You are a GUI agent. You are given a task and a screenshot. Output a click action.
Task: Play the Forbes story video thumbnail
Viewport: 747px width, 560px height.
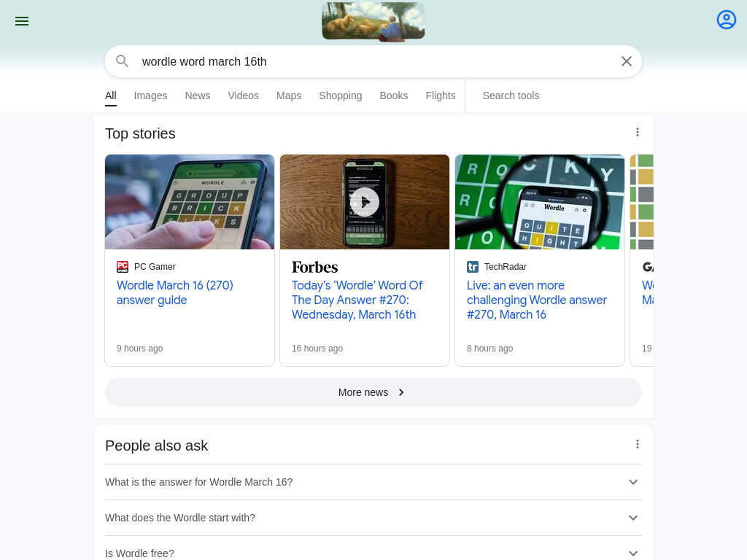point(365,202)
